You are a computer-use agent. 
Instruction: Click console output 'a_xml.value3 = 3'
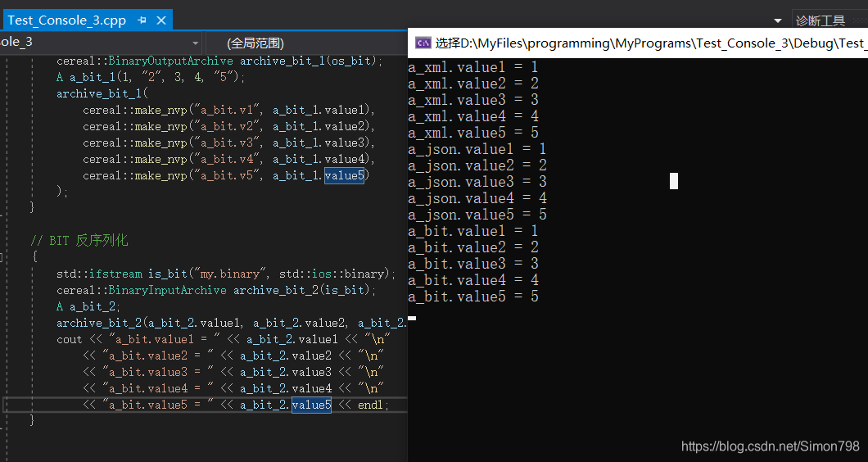(x=473, y=100)
